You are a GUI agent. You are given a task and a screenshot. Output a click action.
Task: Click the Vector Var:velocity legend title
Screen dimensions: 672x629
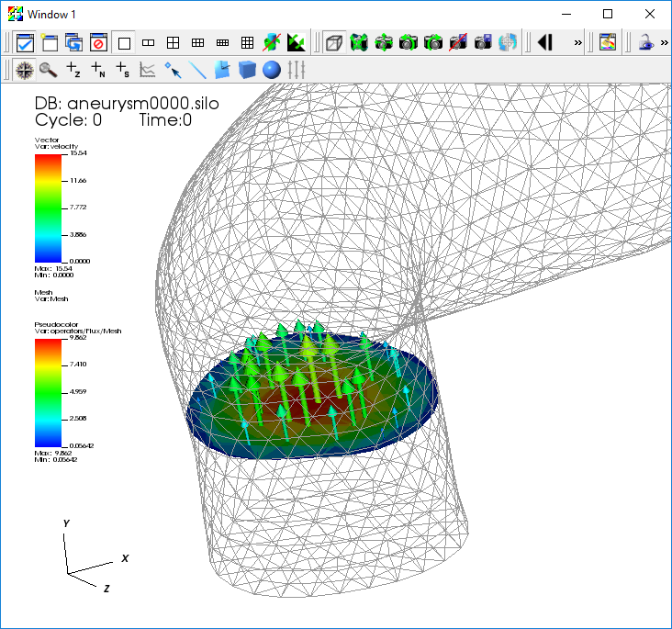coord(57,143)
